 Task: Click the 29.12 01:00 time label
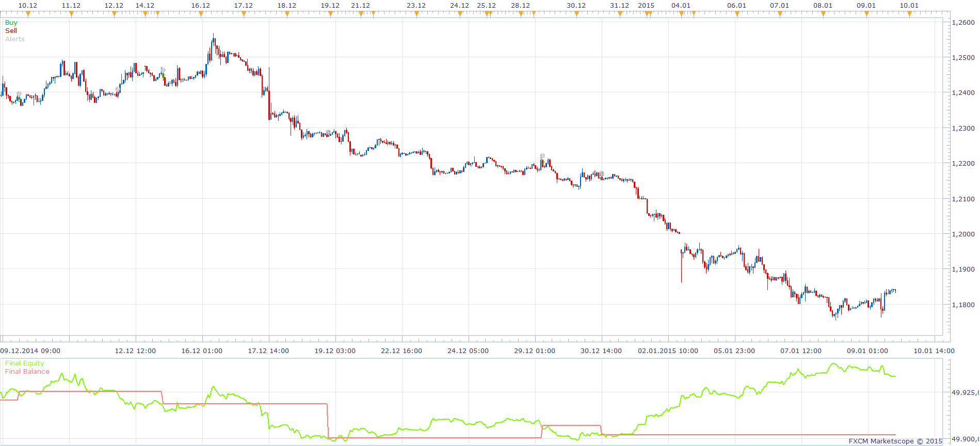(x=535, y=351)
